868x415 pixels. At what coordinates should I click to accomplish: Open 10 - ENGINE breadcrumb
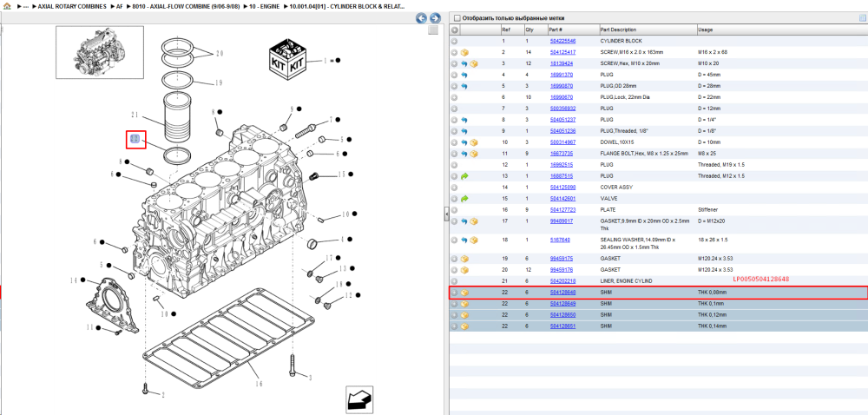(263, 7)
